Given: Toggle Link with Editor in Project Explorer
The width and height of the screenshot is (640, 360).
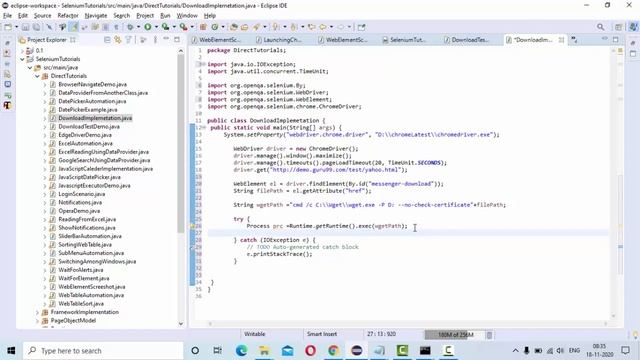Looking at the screenshot, I should pos(118,40).
